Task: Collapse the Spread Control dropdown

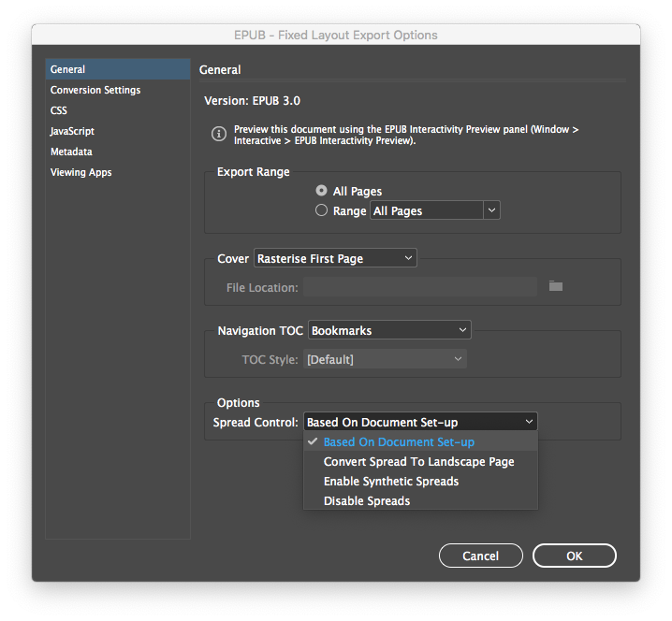Action: tap(420, 422)
